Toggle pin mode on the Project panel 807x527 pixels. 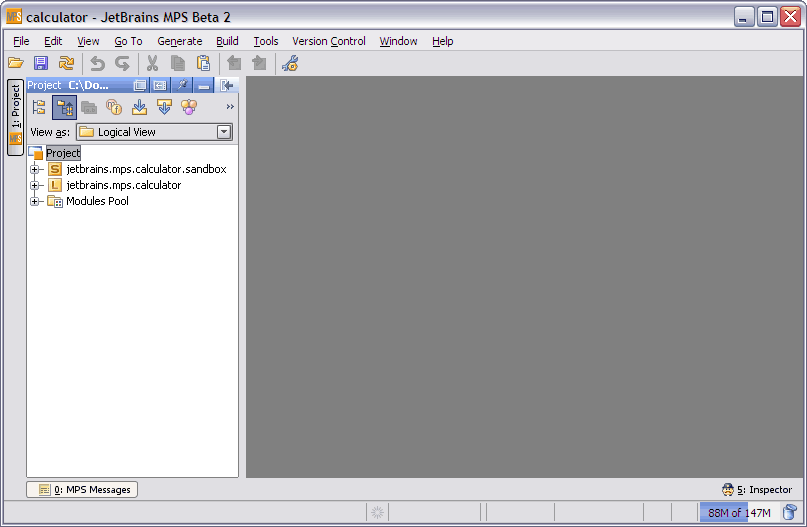[x=183, y=86]
